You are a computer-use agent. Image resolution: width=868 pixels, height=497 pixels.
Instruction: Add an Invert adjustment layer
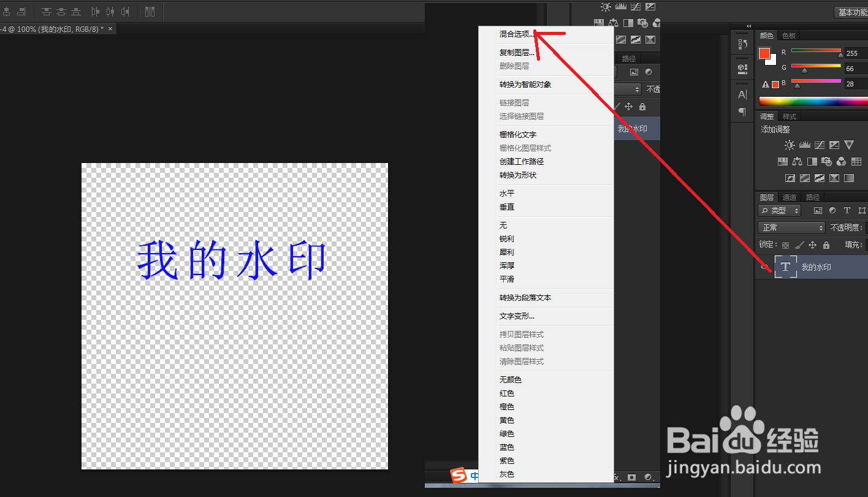(x=790, y=178)
